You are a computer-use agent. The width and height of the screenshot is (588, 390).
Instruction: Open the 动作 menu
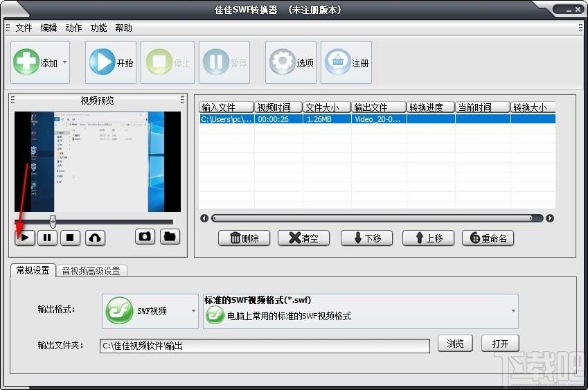tap(73, 28)
